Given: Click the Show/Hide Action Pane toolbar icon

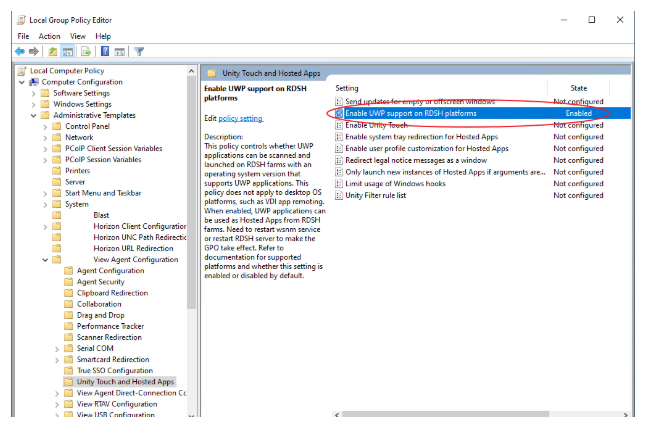Looking at the screenshot, I should (119, 51).
